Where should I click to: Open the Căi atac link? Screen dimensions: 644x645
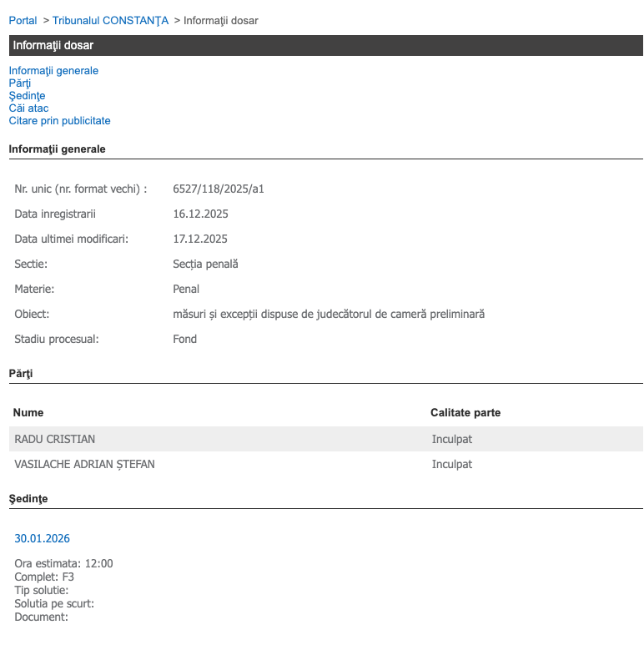[x=28, y=108]
